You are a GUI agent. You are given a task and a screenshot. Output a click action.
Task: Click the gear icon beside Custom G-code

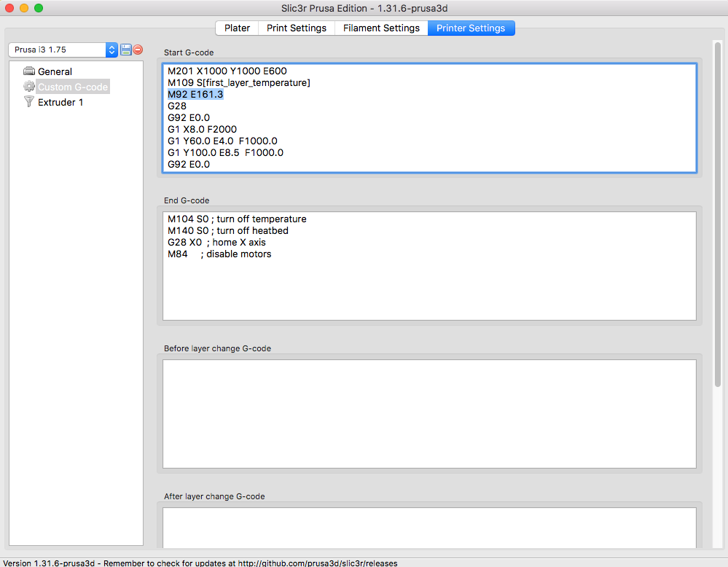tap(29, 87)
